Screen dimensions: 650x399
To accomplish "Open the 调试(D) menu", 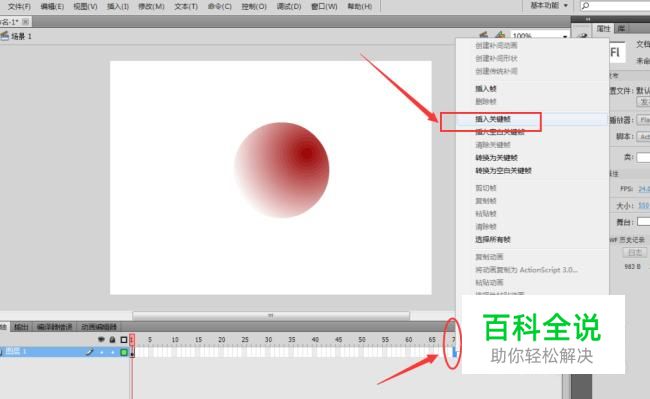I will pos(289,7).
